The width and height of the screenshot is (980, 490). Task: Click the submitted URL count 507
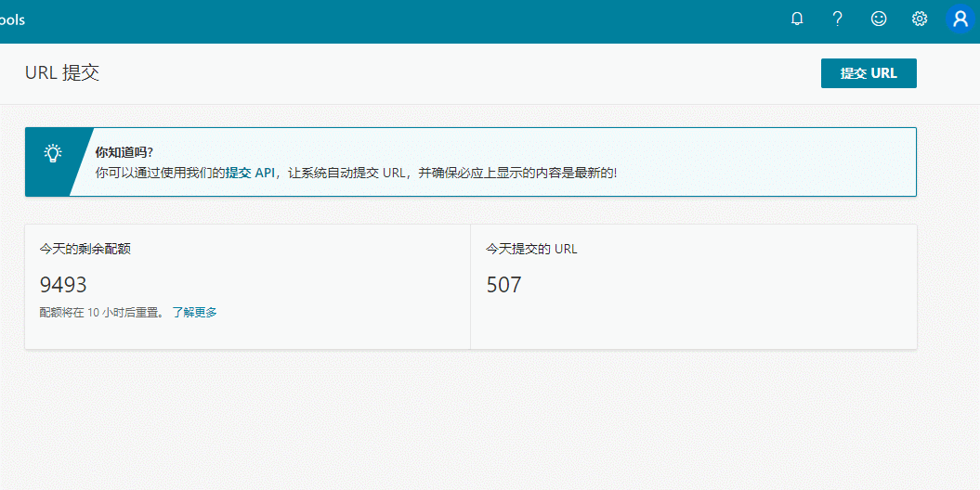504,285
